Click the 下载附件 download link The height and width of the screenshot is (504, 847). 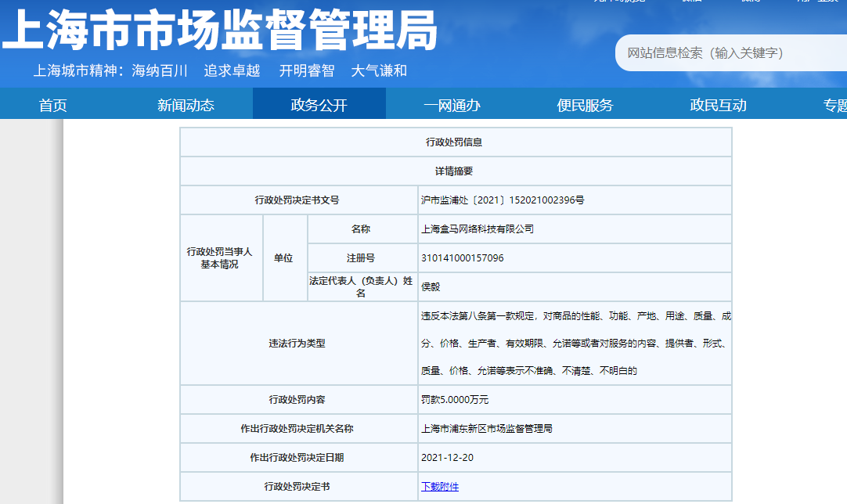point(440,486)
